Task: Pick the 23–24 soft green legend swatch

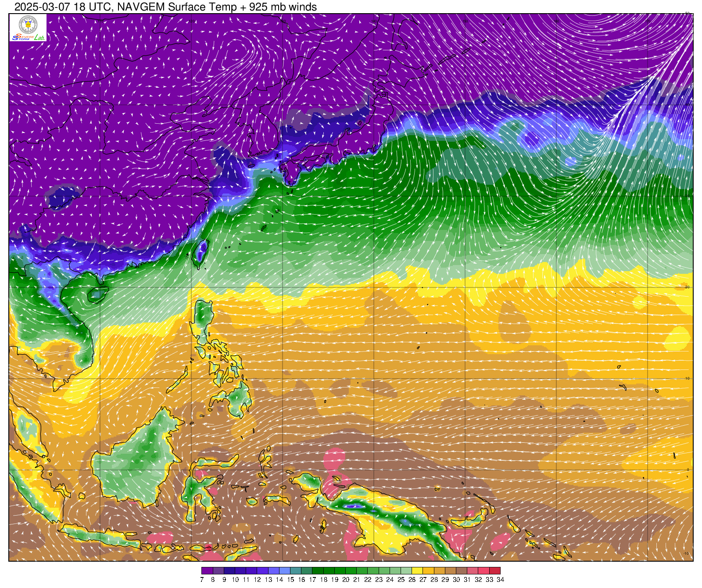Action: click(384, 571)
